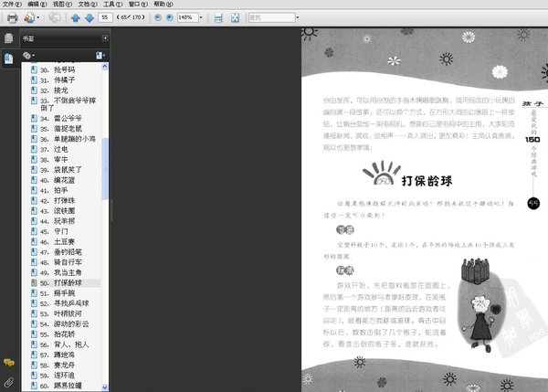Click the print icon in toolbar

pos(12,17)
